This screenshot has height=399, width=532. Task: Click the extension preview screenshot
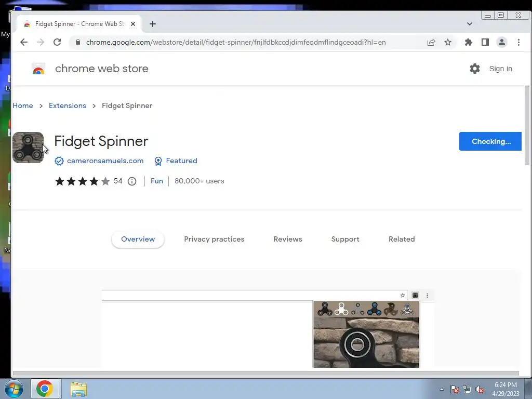point(268,328)
